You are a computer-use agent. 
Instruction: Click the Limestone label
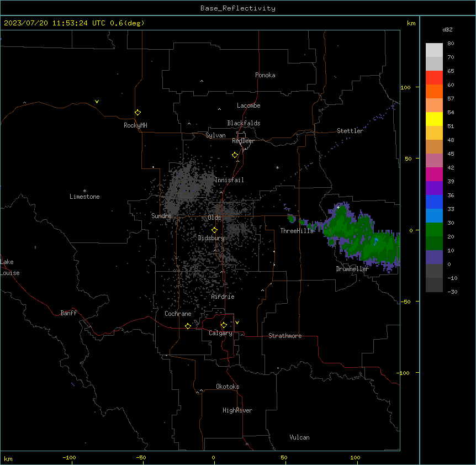point(84,197)
